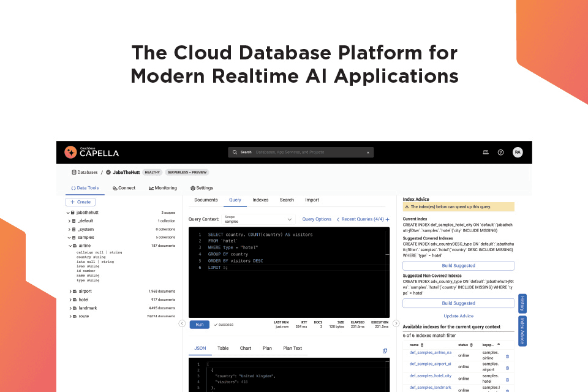This screenshot has width=588, height=392.
Task: Collapse the left panel with arrow icon
Action: pyautogui.click(x=182, y=323)
